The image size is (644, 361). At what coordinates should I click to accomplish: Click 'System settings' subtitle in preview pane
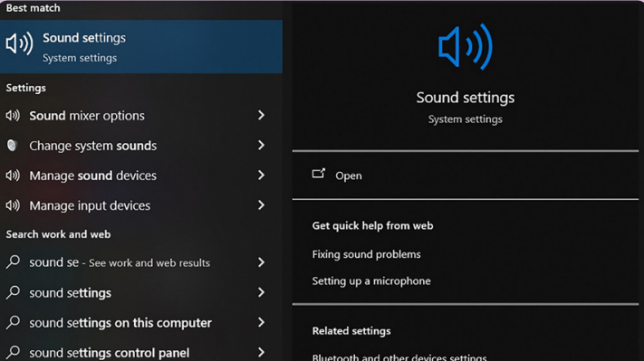coord(466,119)
